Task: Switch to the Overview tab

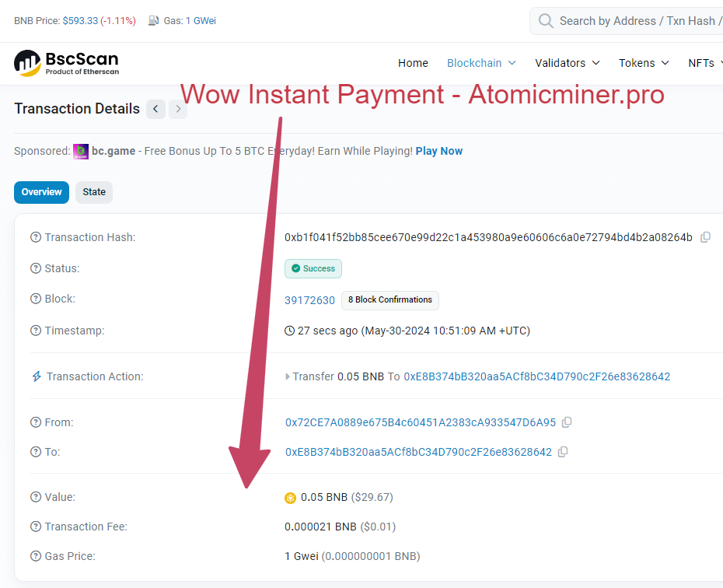Action: (41, 192)
